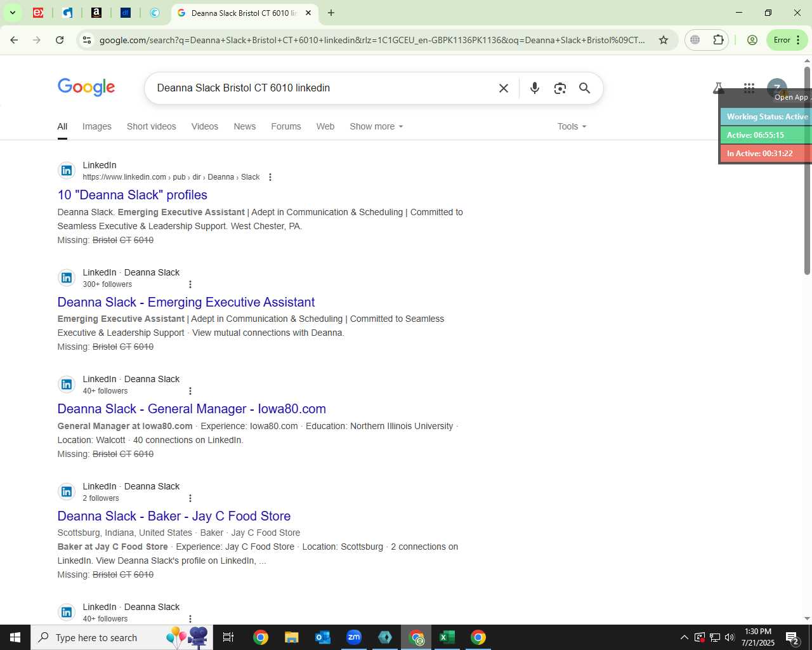Image resolution: width=812 pixels, height=650 pixels.
Task: Submit search with magnifier icon
Action: coord(585,88)
